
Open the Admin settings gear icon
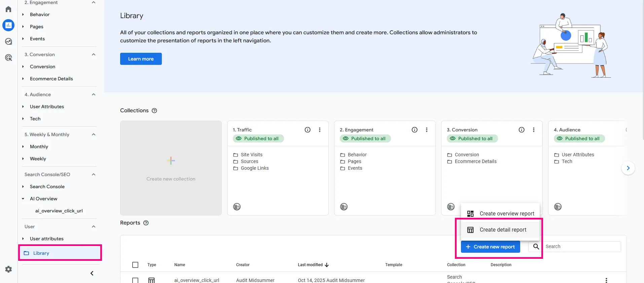[x=8, y=269]
